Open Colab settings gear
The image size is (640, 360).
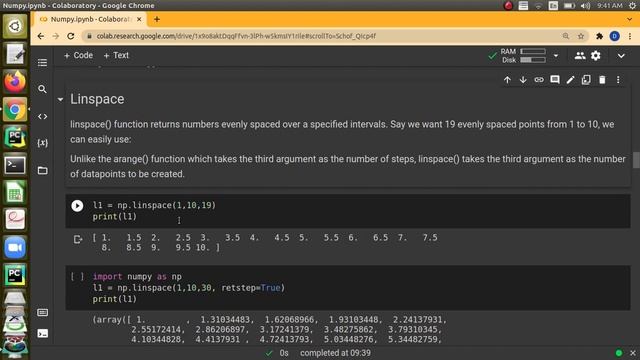click(x=596, y=56)
